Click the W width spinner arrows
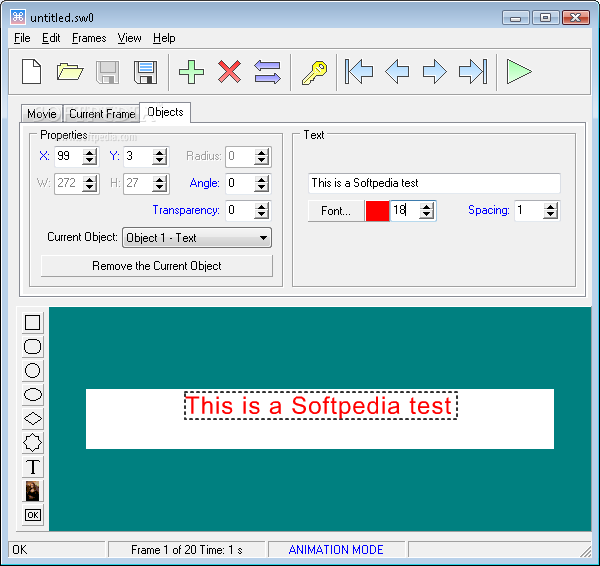This screenshot has width=600, height=566. coord(90,183)
